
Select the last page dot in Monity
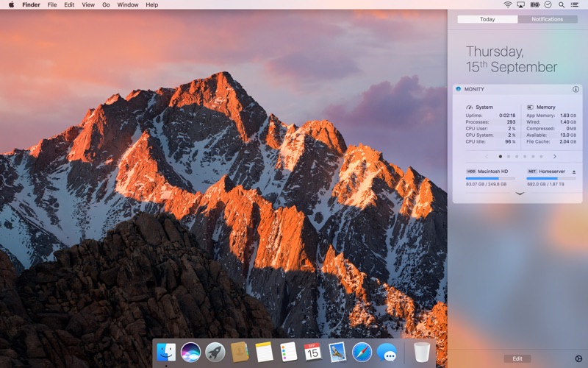[x=541, y=156]
